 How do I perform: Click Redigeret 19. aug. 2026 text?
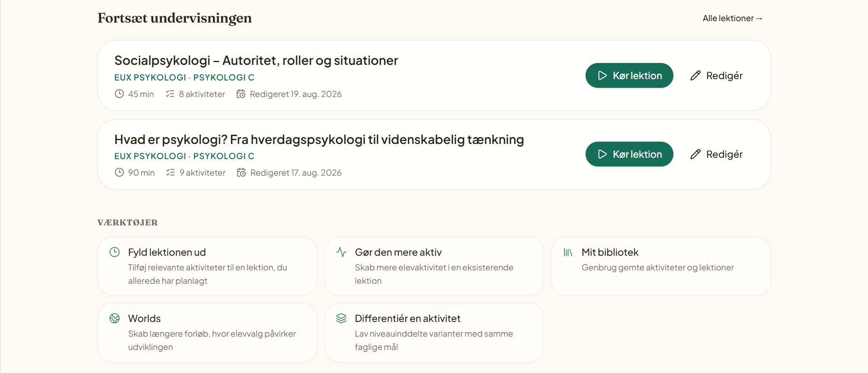coord(296,94)
